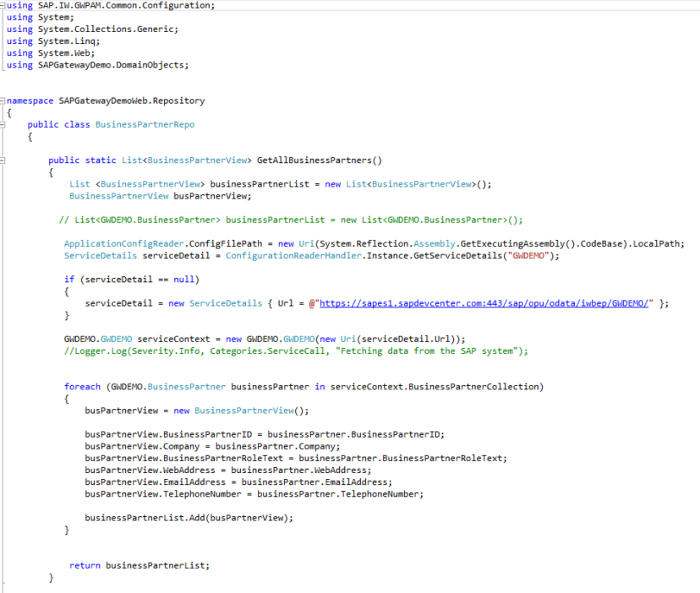
Task: Place cursor on the foreach keyword
Action: tap(83, 386)
